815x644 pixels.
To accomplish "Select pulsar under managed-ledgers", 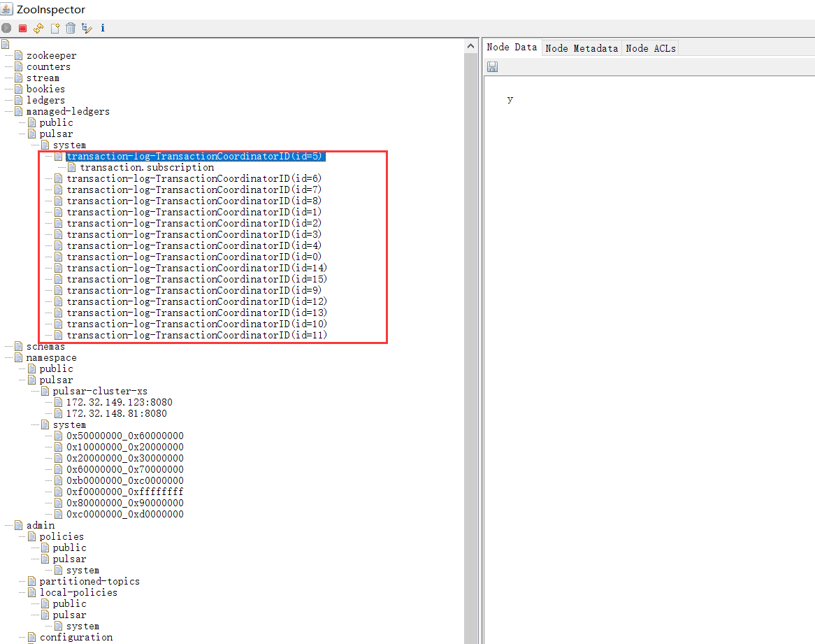I will tap(56, 134).
